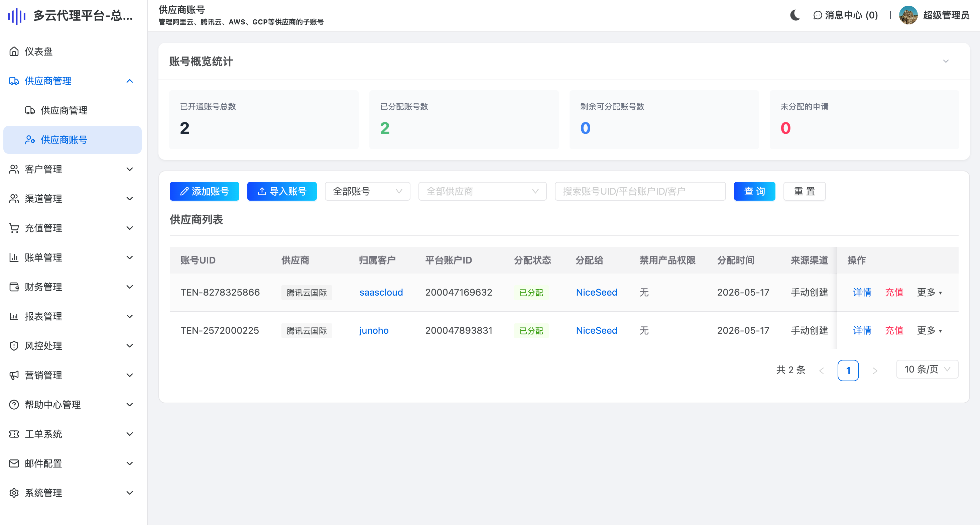Click the bill management chart icon

click(14, 257)
